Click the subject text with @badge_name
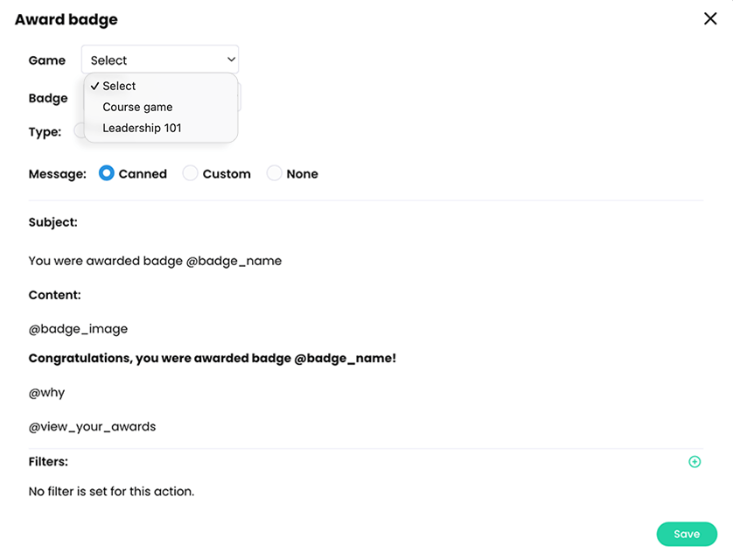 [x=155, y=261]
